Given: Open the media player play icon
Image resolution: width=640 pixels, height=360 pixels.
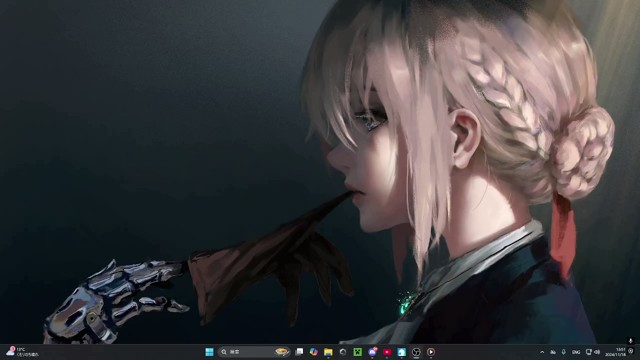Looking at the screenshot, I should tap(431, 352).
